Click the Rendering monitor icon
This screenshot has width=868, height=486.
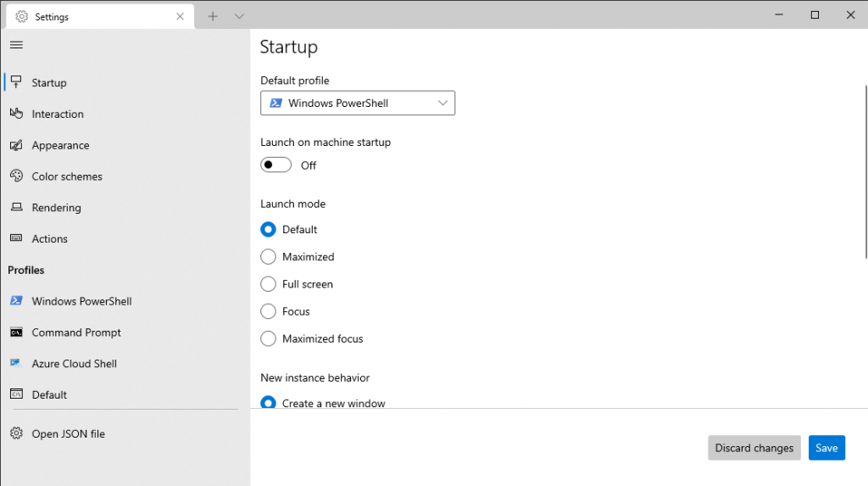click(16, 208)
